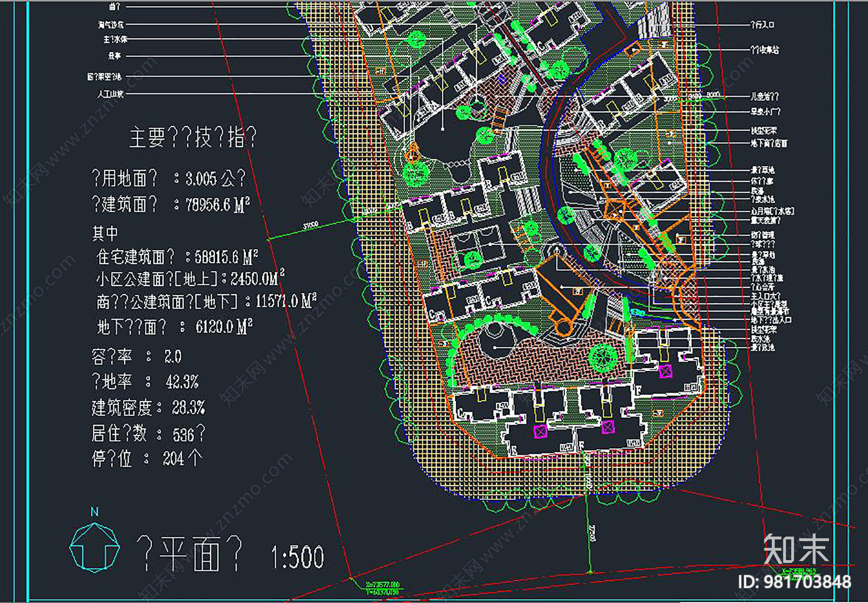Click the plot ratio value '2.0'

pos(173,357)
